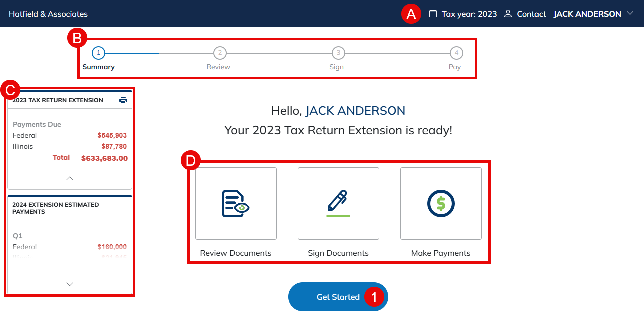644x329 pixels.
Task: Click the person icon next to Contact
Action: 508,14
